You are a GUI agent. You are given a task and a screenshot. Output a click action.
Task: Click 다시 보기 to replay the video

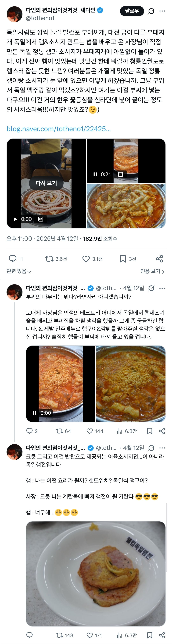pyautogui.click(x=46, y=183)
